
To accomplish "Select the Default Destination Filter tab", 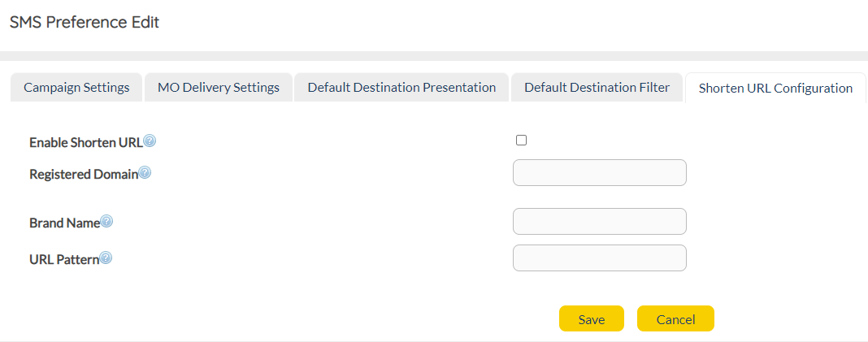I will click(597, 87).
